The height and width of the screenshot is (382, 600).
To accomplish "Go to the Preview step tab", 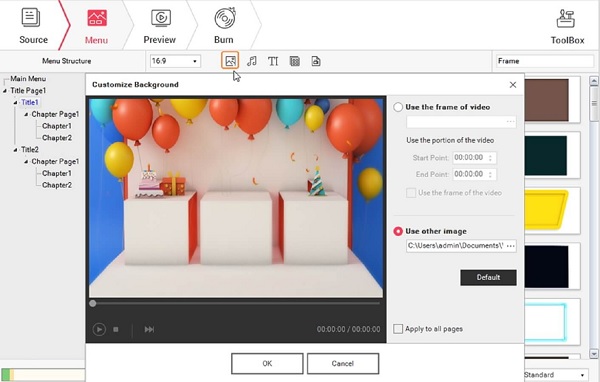I will tap(160, 25).
